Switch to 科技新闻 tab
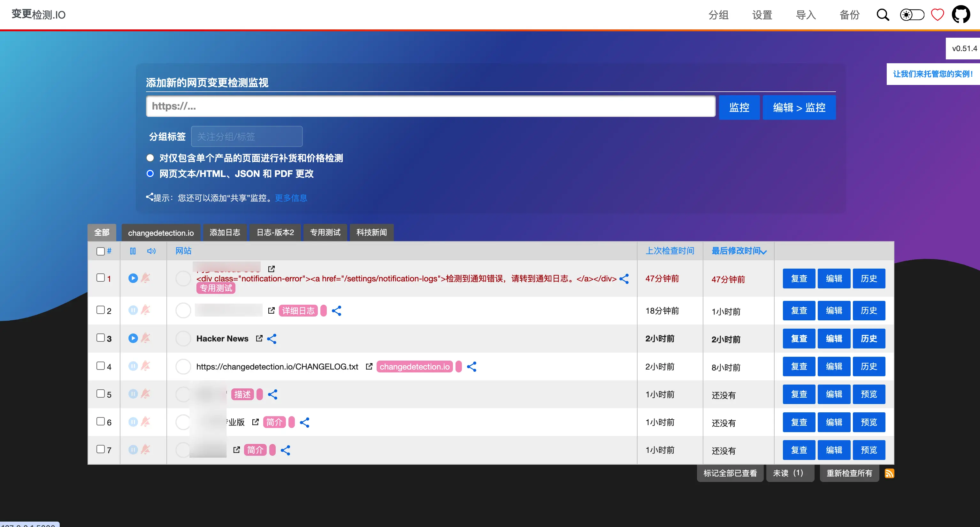 tap(372, 233)
